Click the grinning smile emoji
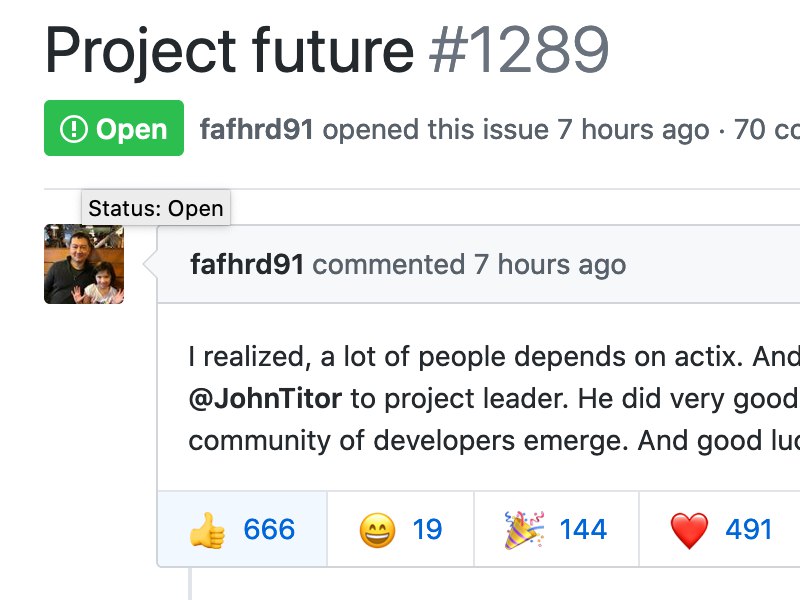 tap(377, 529)
